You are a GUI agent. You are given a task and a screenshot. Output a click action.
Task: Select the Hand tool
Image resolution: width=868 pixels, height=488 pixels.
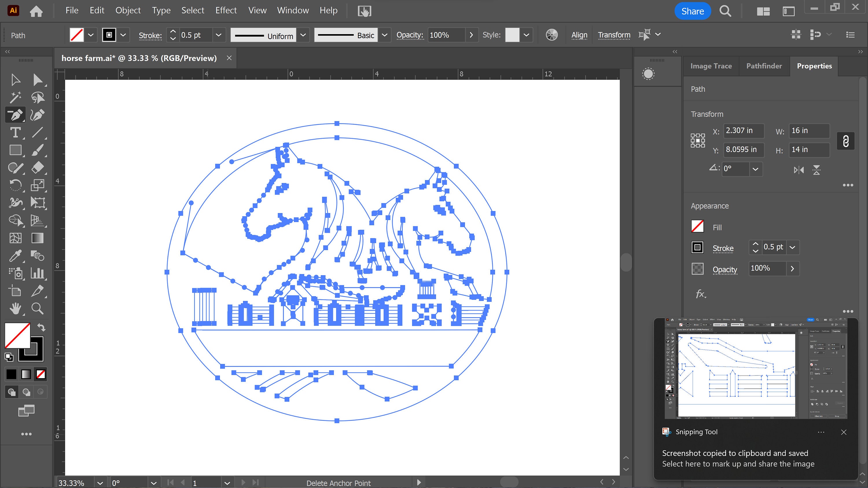pos(15,309)
